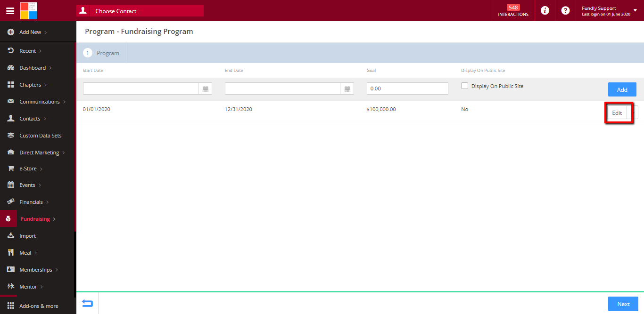Click the Dashboard gauge icon
Screen dimensions: 644x314
(x=11, y=68)
